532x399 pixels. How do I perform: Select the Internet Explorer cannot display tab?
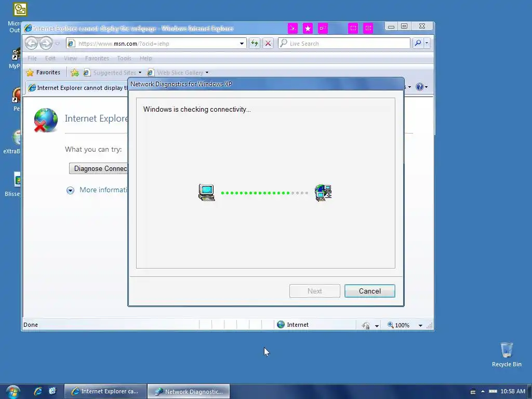tap(78, 88)
